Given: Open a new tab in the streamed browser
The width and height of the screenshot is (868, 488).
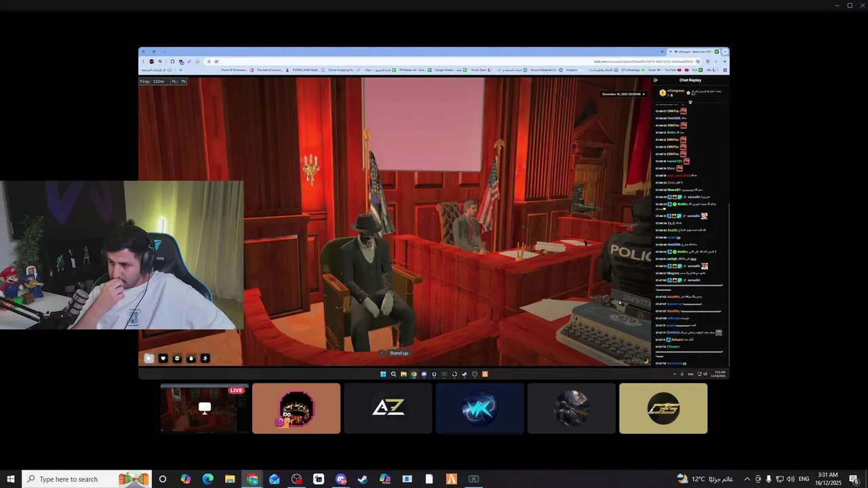Looking at the screenshot, I should click(x=663, y=52).
